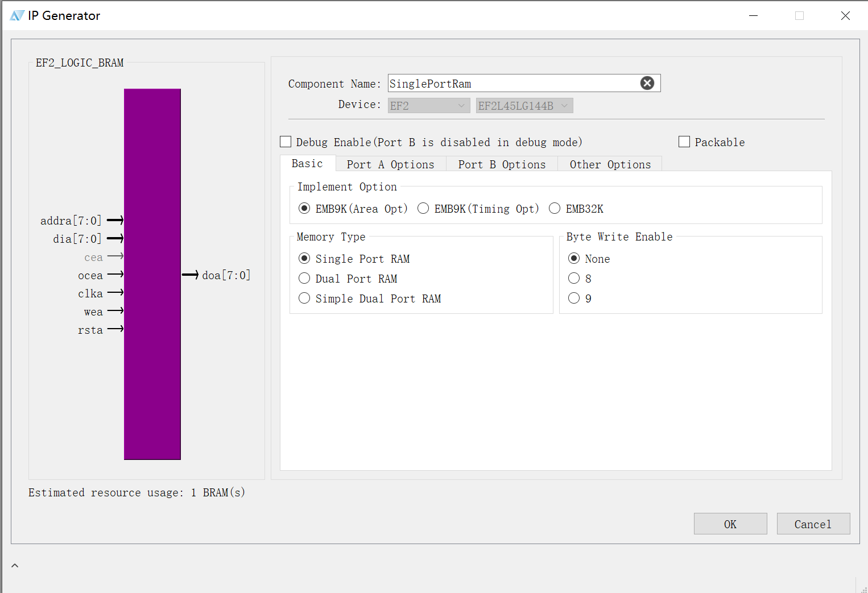Select EMB9K (Area Opt) implement option
The width and height of the screenshot is (868, 593).
[304, 208]
